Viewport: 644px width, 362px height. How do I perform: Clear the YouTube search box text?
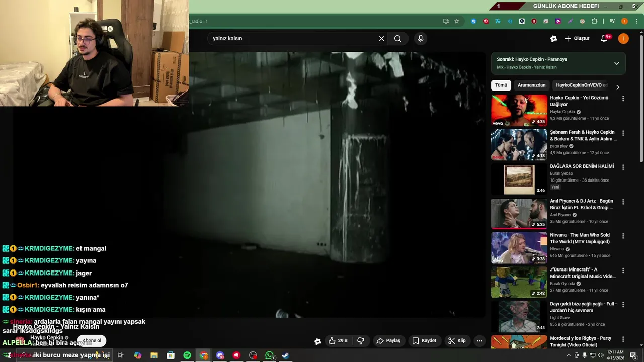[381, 39]
